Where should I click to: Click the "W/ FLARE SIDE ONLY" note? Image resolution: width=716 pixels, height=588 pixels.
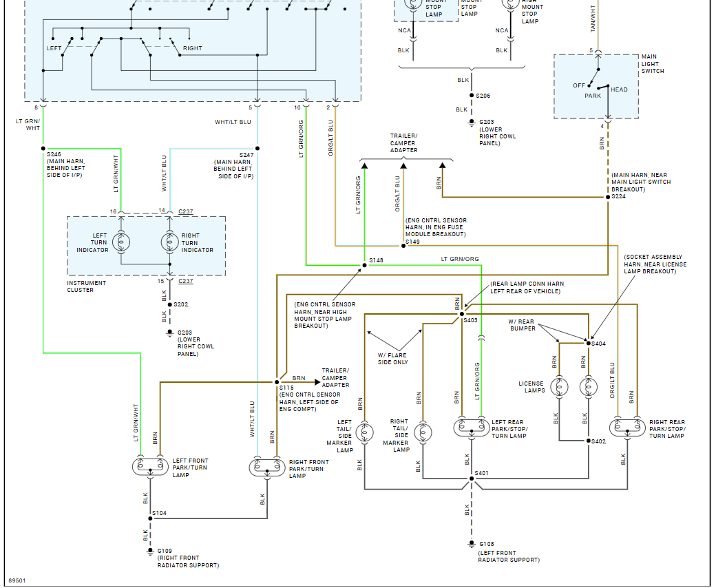(392, 358)
